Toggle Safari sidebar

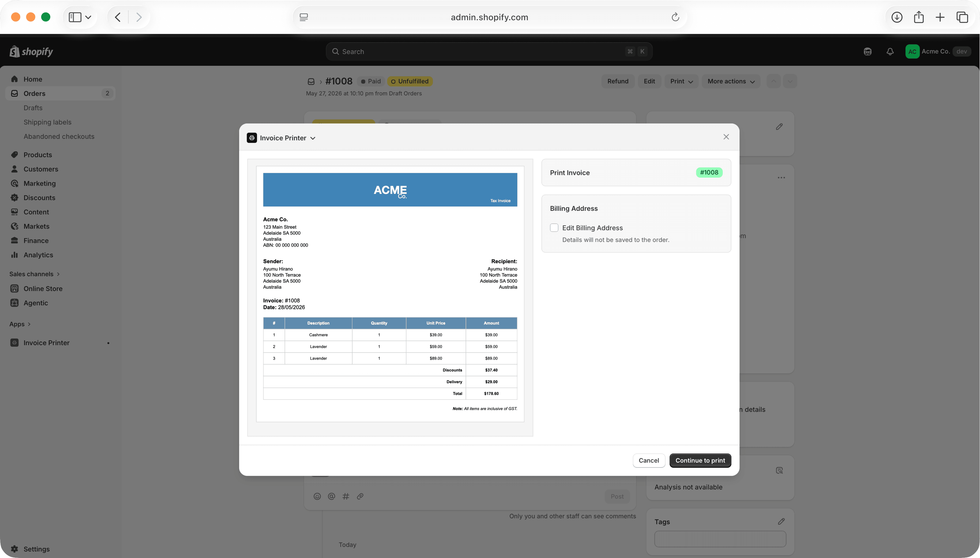click(x=75, y=17)
